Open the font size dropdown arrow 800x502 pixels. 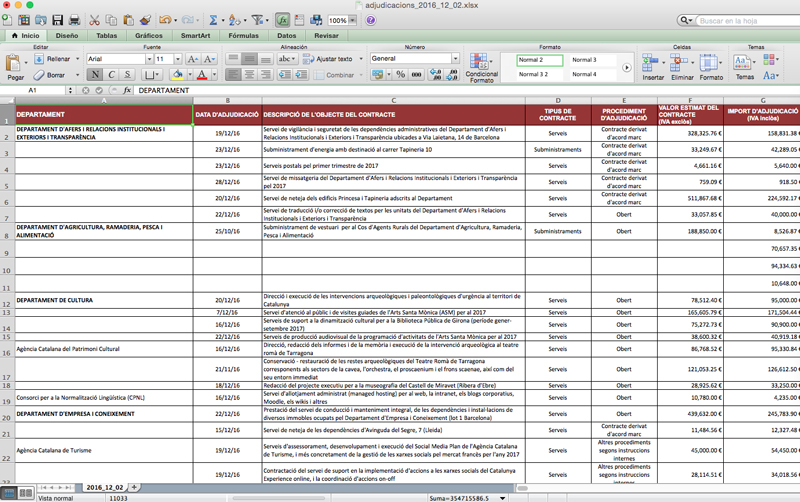(x=178, y=59)
